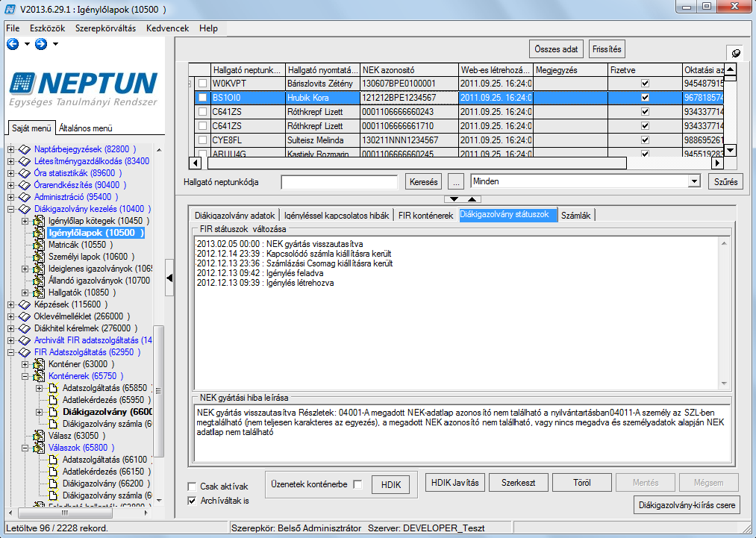756x538 pixels.
Task: Click the Adminisztráció node icon
Action: pos(25,197)
